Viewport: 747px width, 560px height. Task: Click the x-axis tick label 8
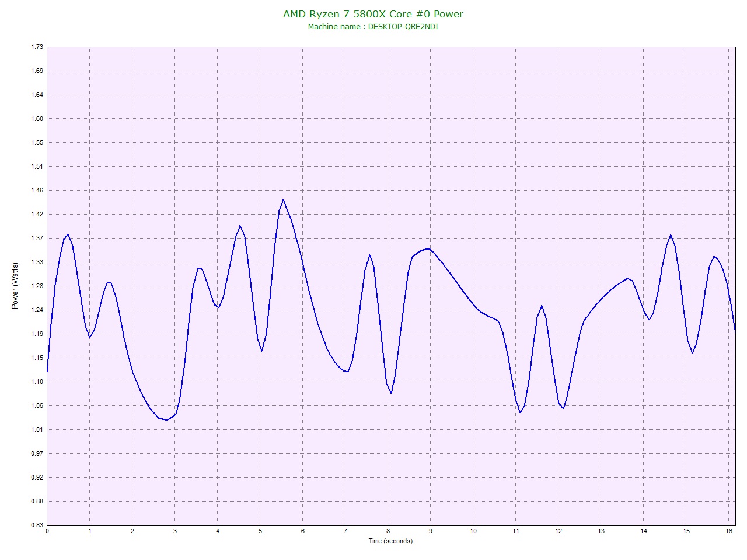(x=388, y=531)
